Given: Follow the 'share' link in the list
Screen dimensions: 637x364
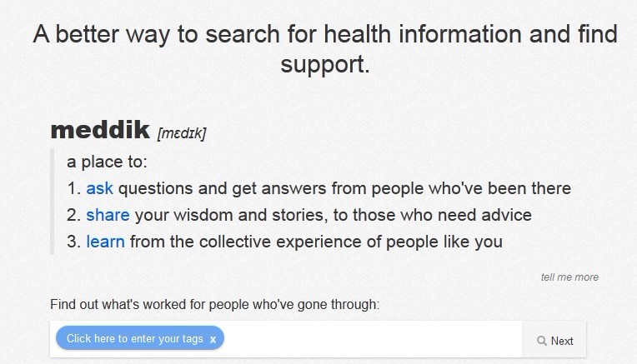Looking at the screenshot, I should click(108, 215).
